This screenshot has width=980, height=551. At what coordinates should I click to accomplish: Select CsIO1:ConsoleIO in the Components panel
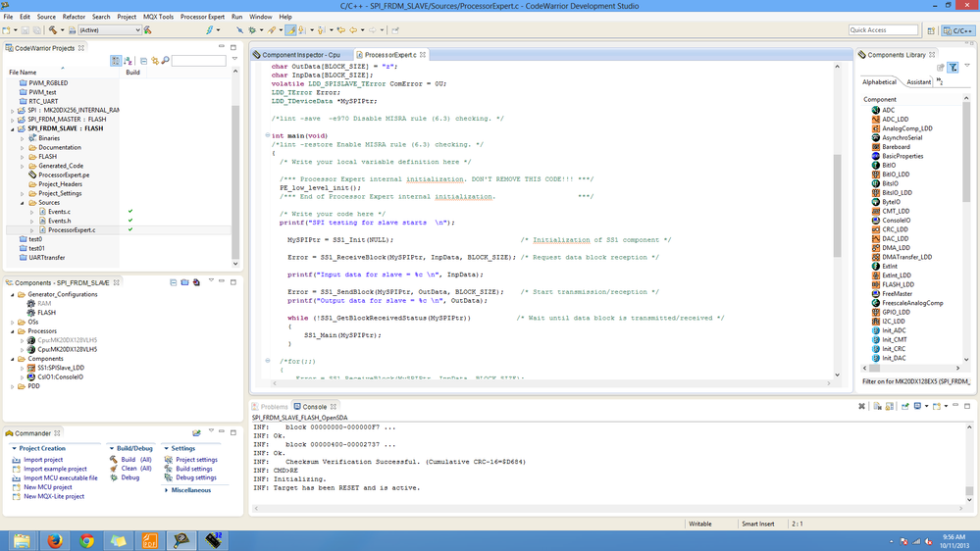pyautogui.click(x=60, y=377)
